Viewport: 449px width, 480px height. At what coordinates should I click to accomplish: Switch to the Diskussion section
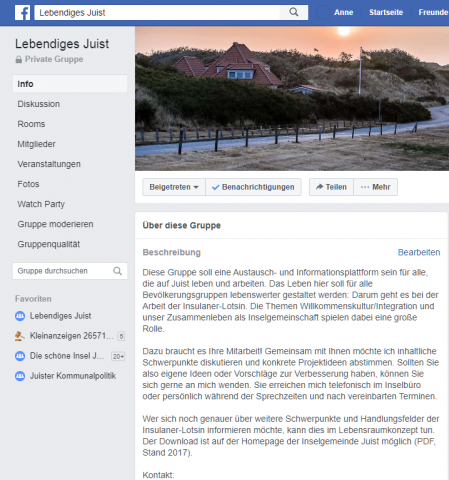click(39, 104)
